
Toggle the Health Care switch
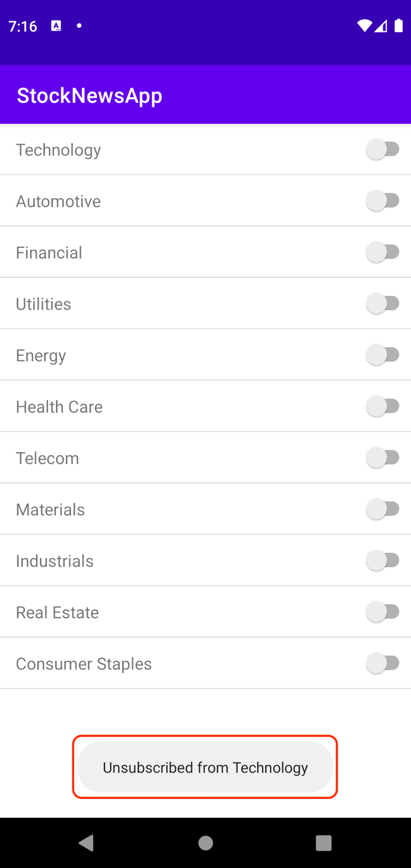tap(383, 406)
